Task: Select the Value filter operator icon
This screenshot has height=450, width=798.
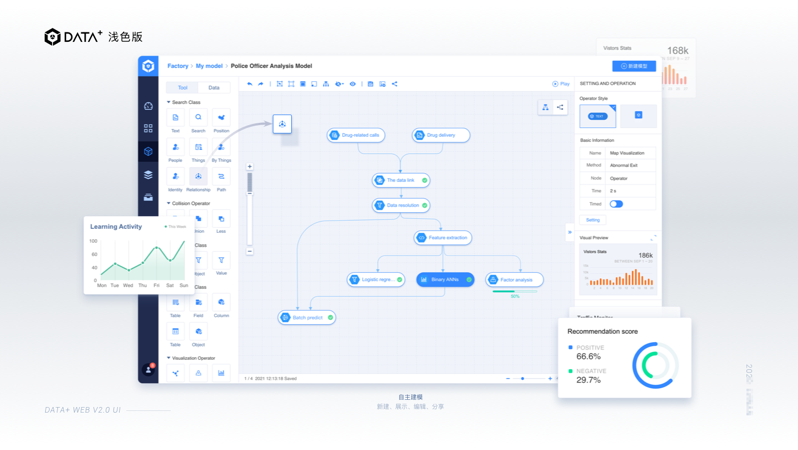Action: (221, 261)
